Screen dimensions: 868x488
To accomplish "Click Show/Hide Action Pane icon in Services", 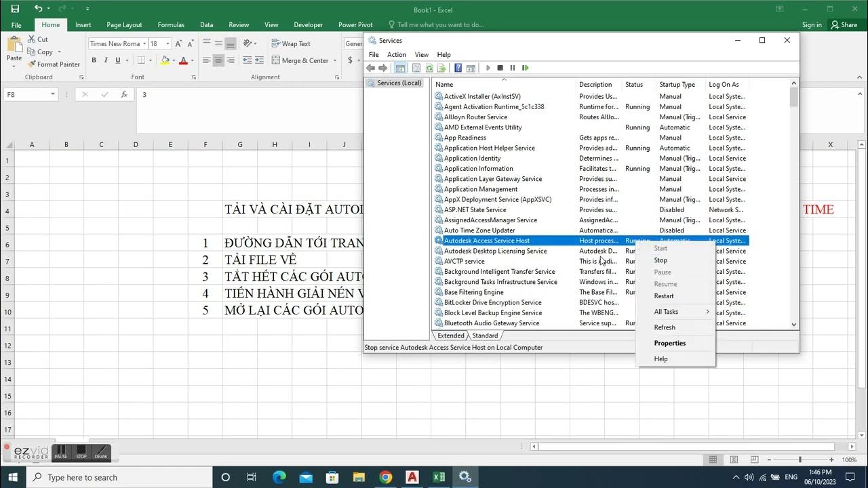I will [x=471, y=68].
